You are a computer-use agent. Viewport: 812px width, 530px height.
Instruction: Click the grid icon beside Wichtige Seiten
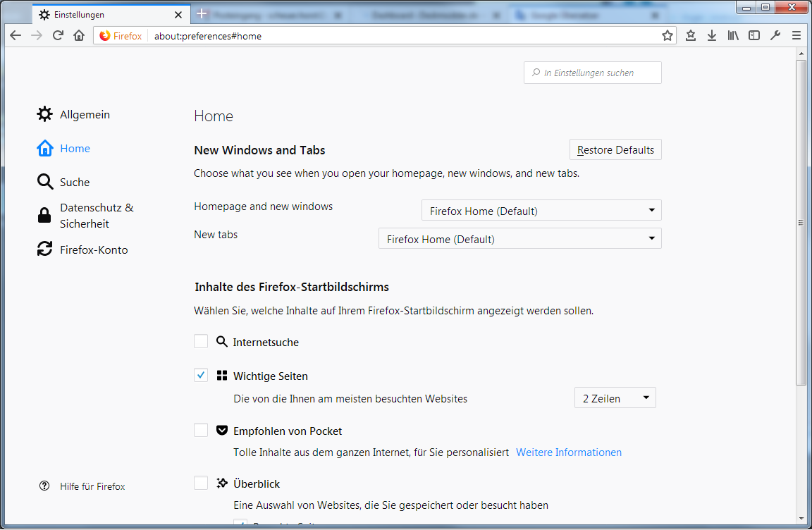tap(221, 375)
